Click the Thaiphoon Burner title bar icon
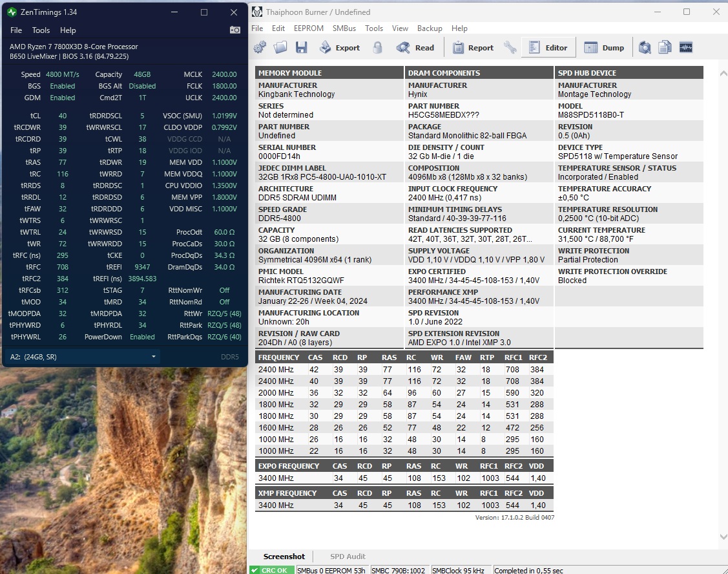The image size is (728, 574). coord(257,12)
